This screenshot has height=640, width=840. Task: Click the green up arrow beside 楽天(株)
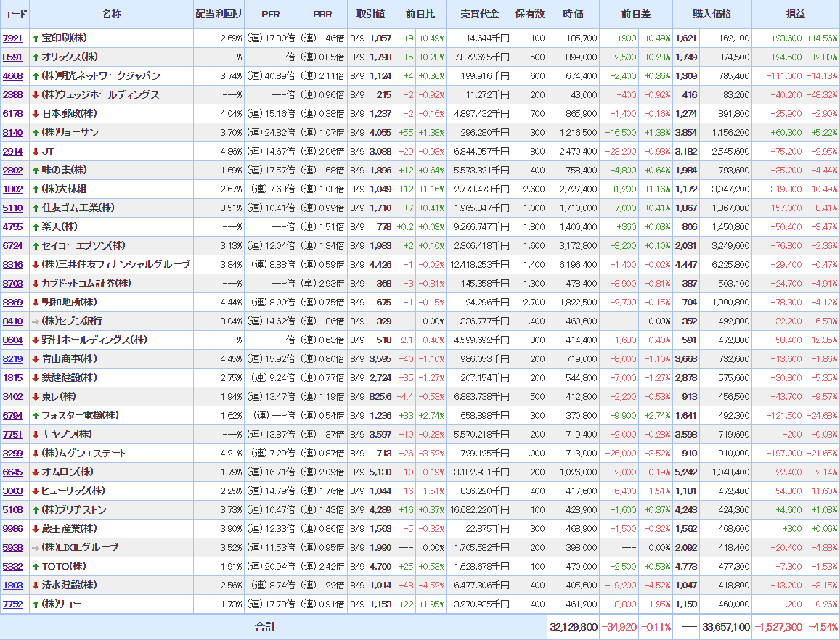[36, 226]
